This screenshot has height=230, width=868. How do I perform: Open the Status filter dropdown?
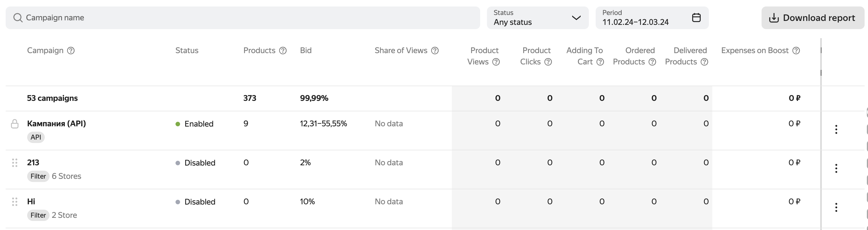point(537,18)
